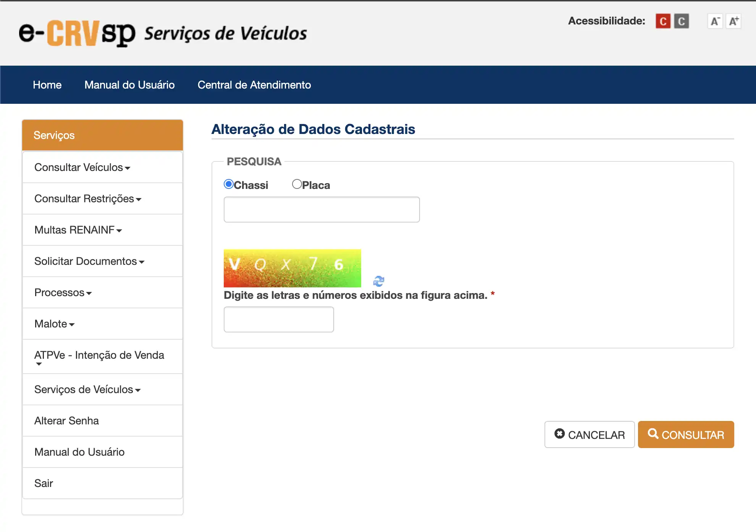756x532 pixels.
Task: Expand Consultar Restrições menu
Action: click(88, 199)
